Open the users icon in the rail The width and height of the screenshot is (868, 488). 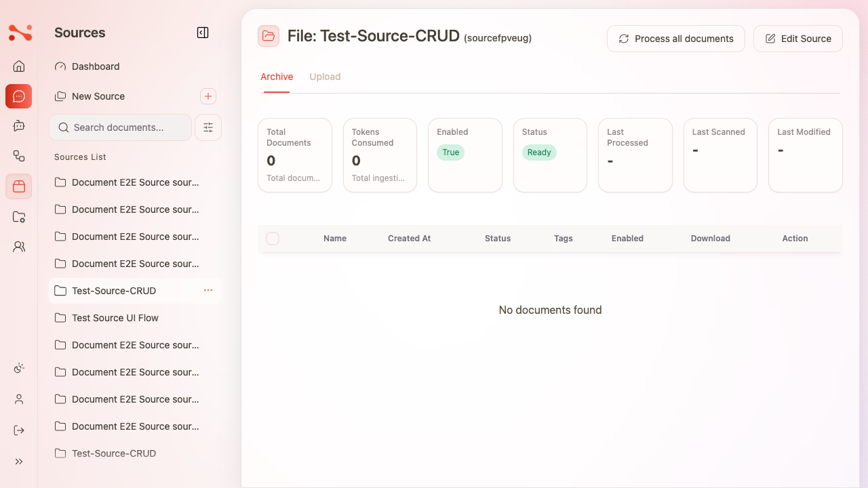coord(19,247)
